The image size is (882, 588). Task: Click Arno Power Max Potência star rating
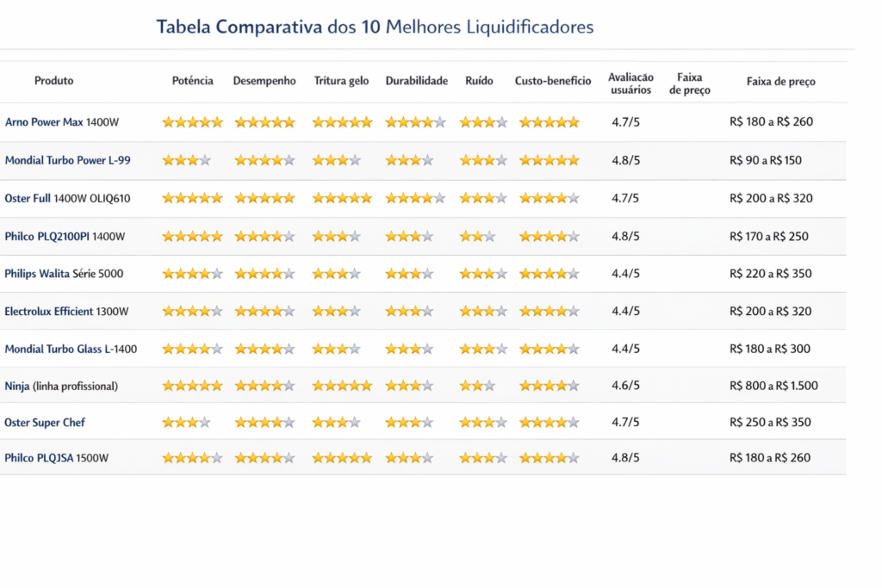(192, 122)
